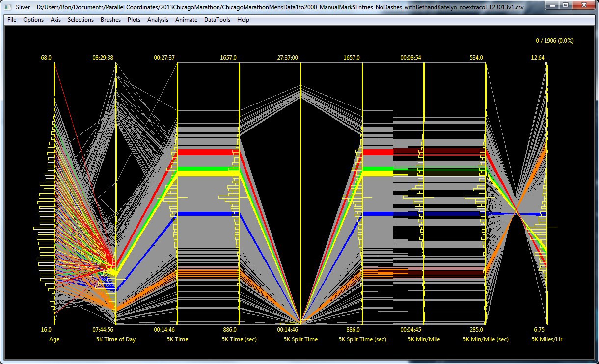Click the red band on 5K Time axis
Viewport: 599px width, 364px height.
point(208,152)
